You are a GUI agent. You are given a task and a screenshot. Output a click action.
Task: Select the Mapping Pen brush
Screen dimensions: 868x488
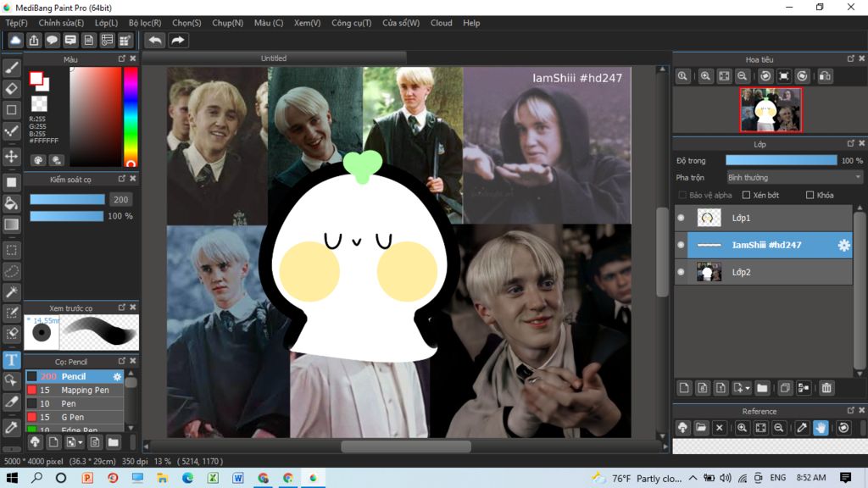75,390
